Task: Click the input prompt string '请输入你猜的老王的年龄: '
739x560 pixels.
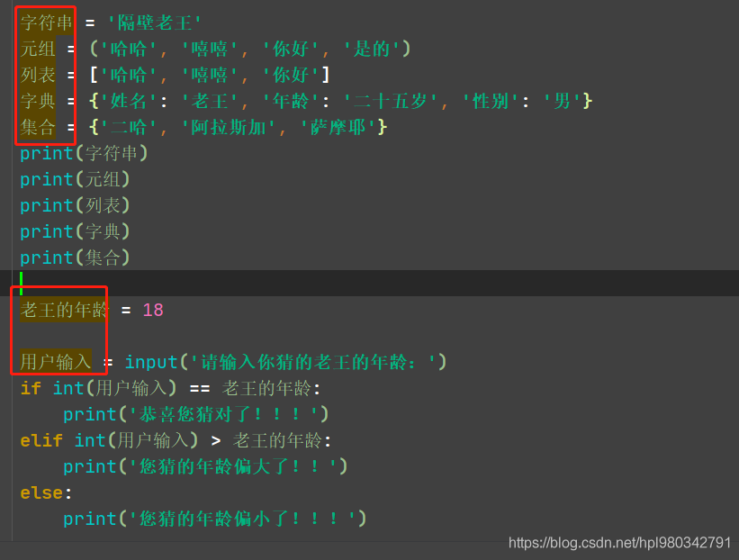Action: coord(313,362)
